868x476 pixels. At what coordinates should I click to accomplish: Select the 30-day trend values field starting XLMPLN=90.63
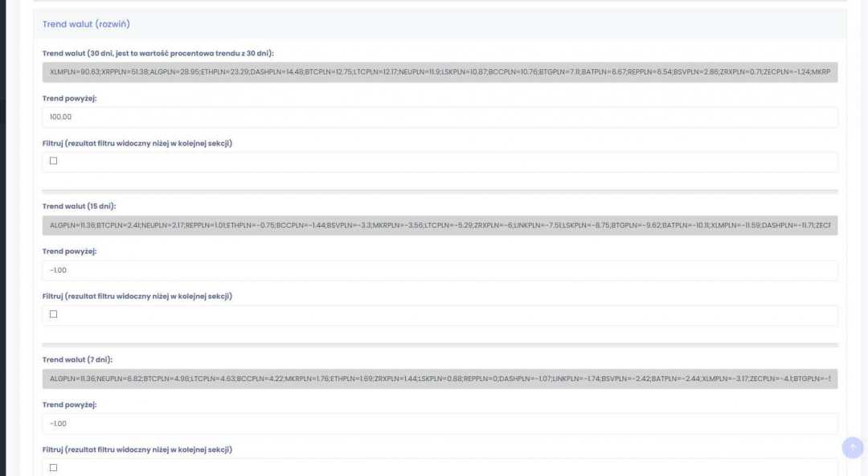coord(440,72)
